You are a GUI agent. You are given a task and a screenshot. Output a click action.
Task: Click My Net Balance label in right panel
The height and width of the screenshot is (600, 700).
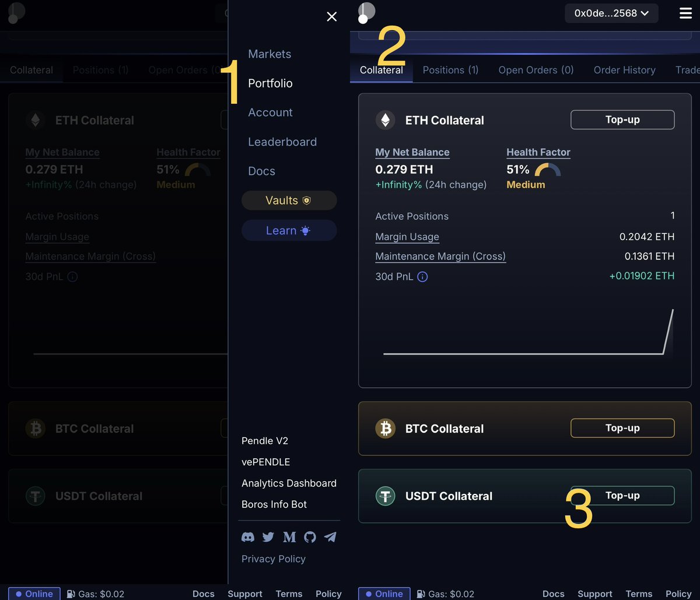pyautogui.click(x=412, y=152)
